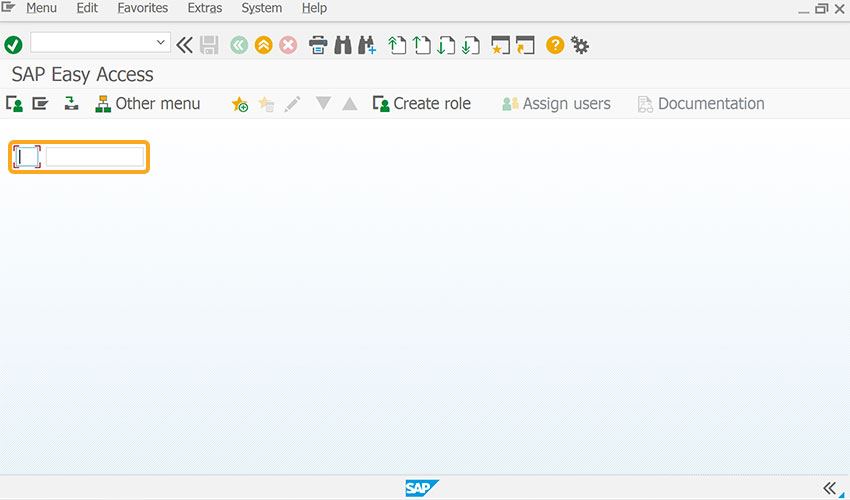The height and width of the screenshot is (500, 850).
Task: Click Other menu button
Action: coord(147,104)
